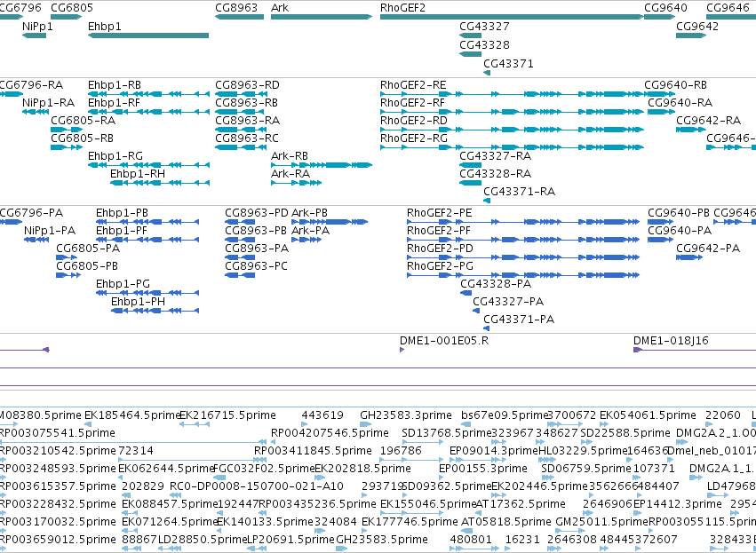Click EST GM25011.5prime
The width and height of the screenshot is (756, 553).
(601, 522)
